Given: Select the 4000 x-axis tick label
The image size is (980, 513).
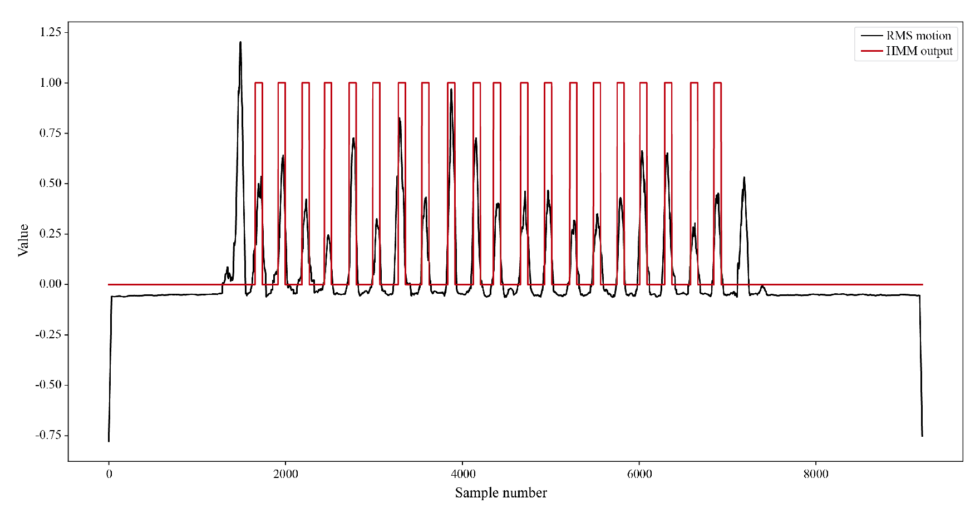Looking at the screenshot, I should tap(462, 474).
